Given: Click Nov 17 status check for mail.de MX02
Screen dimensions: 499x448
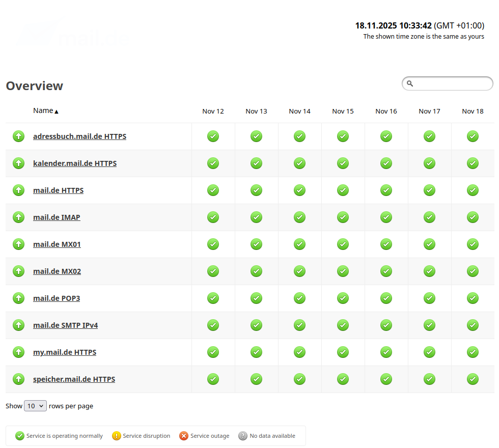Looking at the screenshot, I should pyautogui.click(x=429, y=271).
